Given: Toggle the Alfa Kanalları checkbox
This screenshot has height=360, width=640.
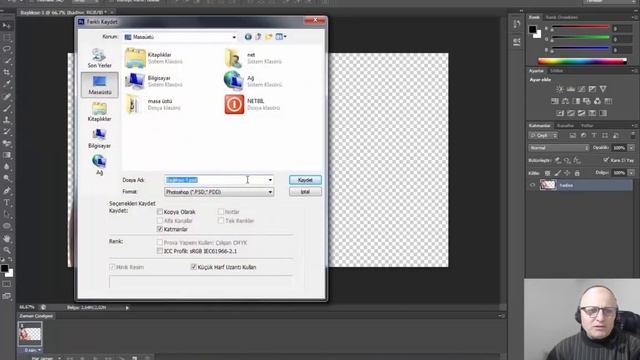Looking at the screenshot, I should 160,220.
